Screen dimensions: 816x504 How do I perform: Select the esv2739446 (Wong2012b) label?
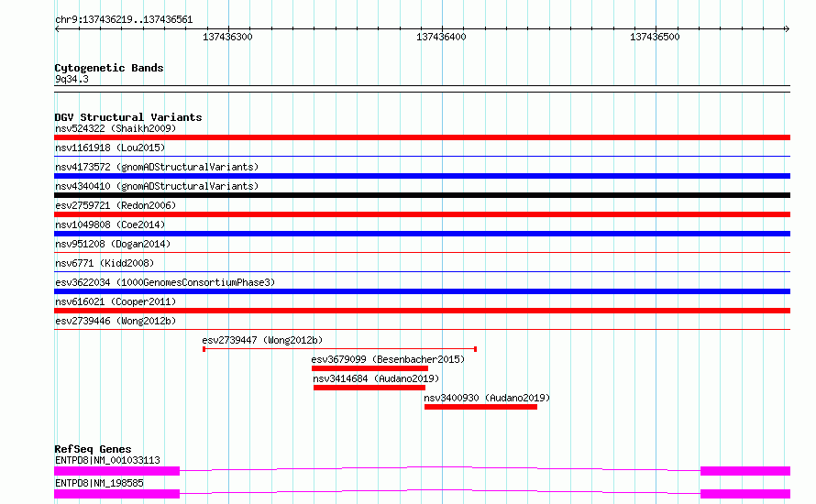tap(116, 321)
